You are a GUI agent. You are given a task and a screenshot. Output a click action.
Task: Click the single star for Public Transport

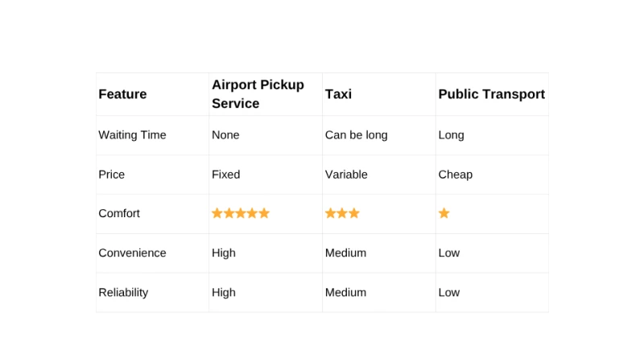pos(444,213)
